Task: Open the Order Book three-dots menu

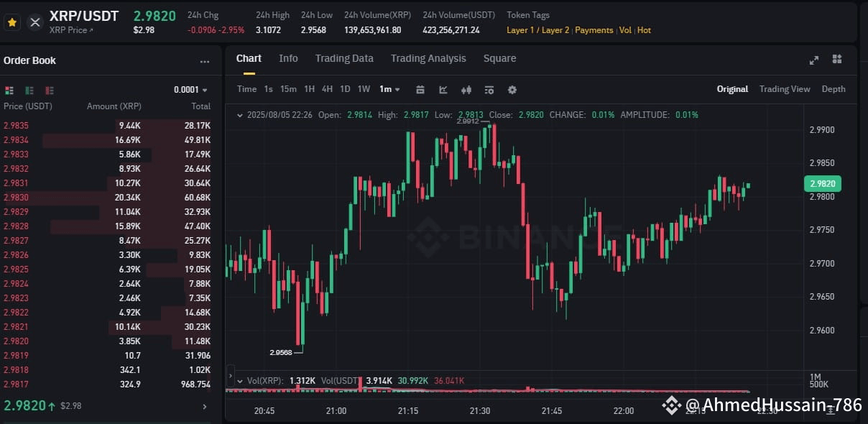Action: 205,62
